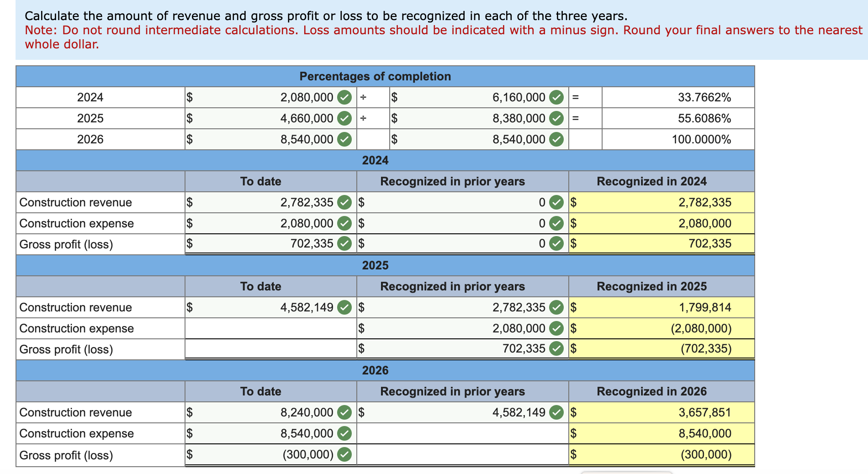Click the 2025 to-date revenue field 4,582,149
The image size is (868, 474).
pyautogui.click(x=270, y=307)
